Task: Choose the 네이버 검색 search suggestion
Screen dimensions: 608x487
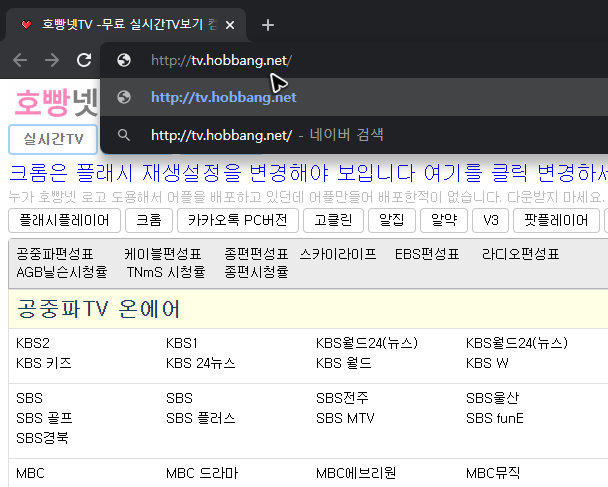Action: click(354, 135)
